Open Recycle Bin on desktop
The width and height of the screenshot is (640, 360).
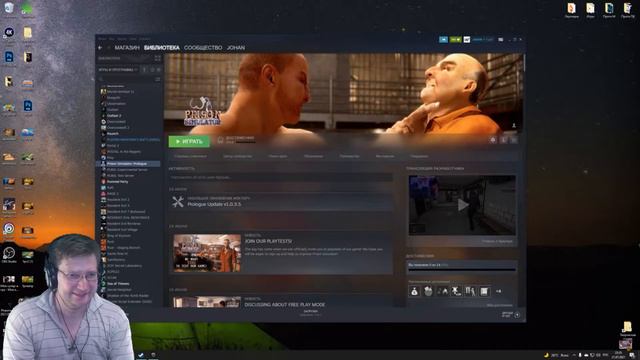(9, 10)
